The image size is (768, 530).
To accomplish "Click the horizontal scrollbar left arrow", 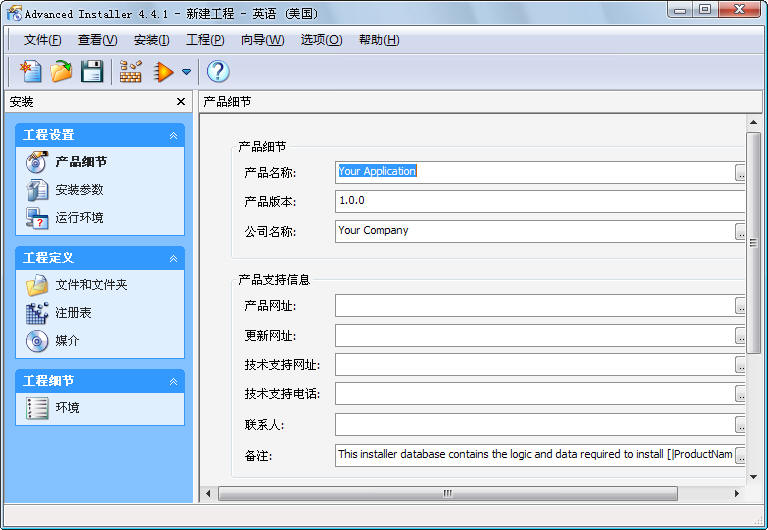I will (208, 493).
